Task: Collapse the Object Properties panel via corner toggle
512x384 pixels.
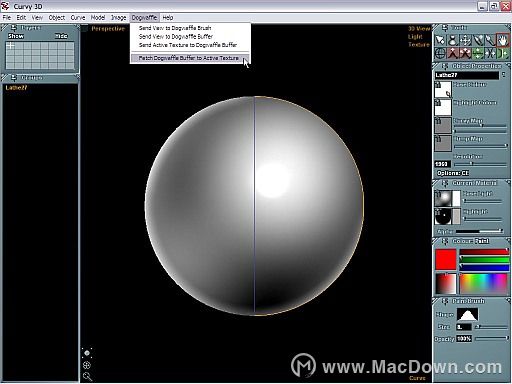Action: point(508,65)
